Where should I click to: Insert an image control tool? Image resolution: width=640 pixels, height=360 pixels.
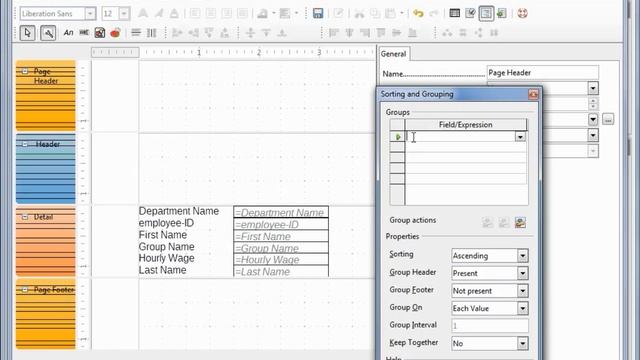point(100,33)
